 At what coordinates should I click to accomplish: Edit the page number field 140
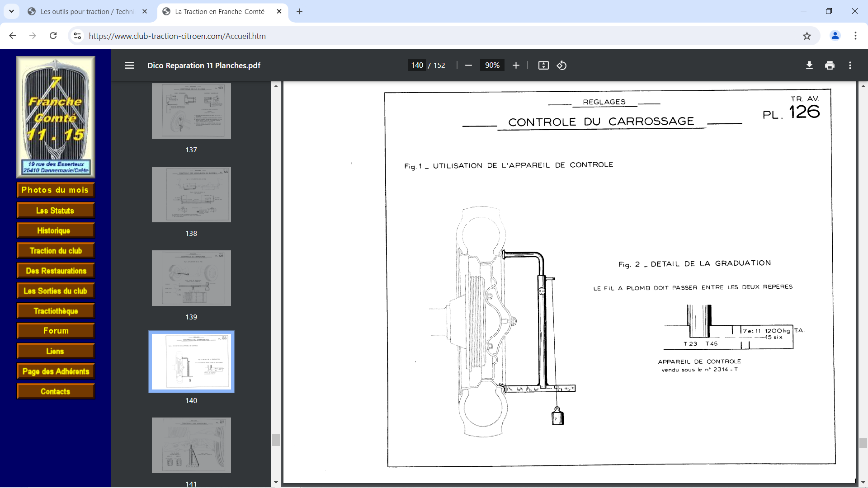click(x=417, y=66)
